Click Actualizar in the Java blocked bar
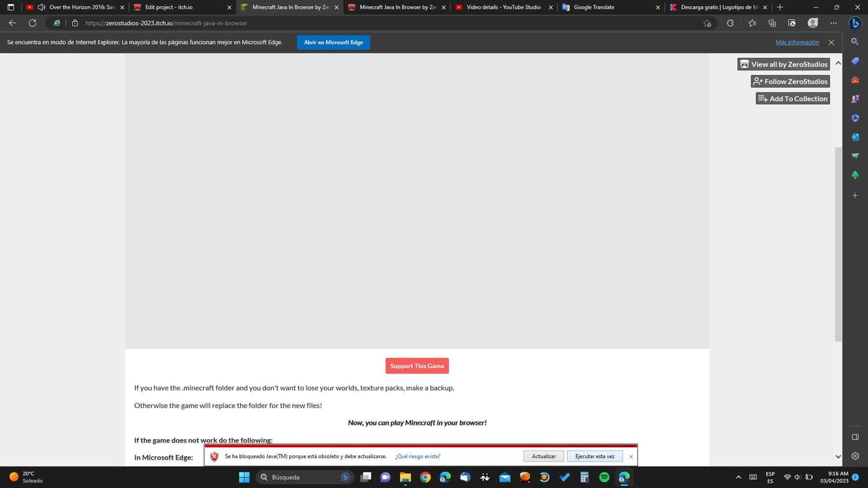 click(x=544, y=456)
